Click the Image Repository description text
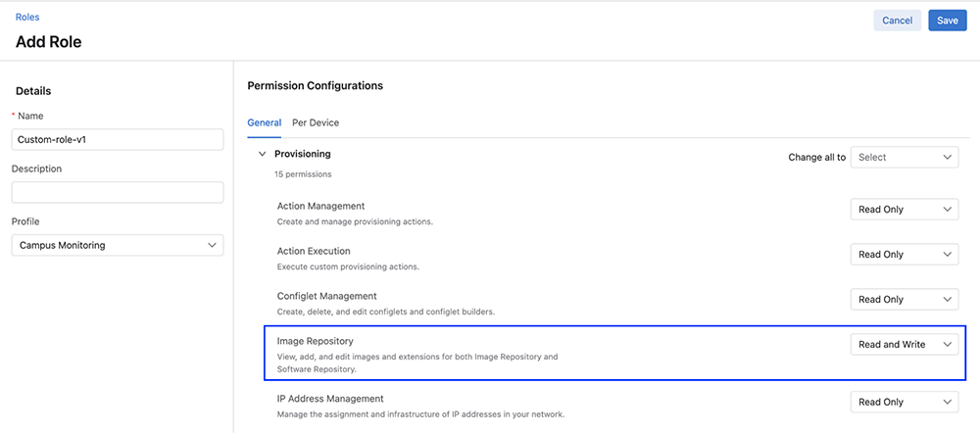Image resolution: width=980 pixels, height=433 pixels. 417,363
